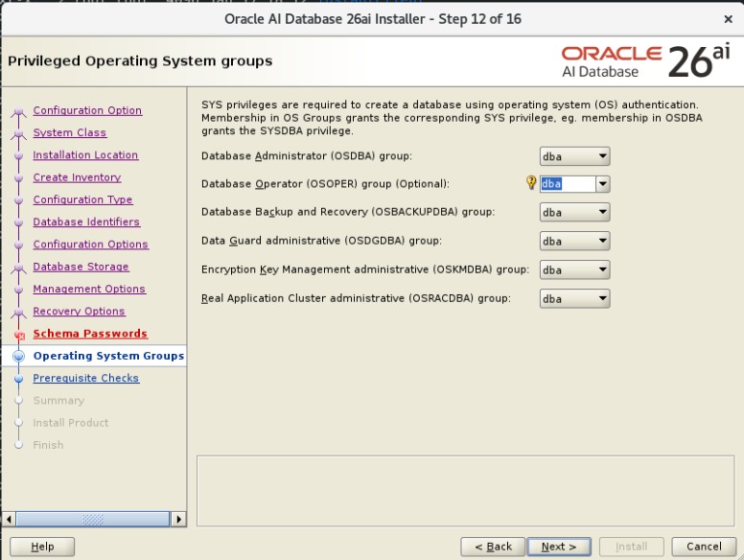The image size is (744, 560).
Task: Click the OSOPER hint lightbulb icon
Action: pyautogui.click(x=531, y=182)
